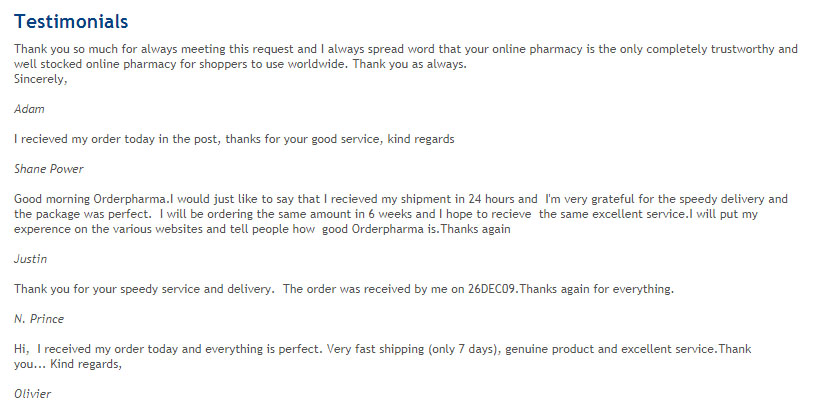The height and width of the screenshot is (413, 814).
Task: Click the phrase 'kind regards' in Shane's testimonial
Action: 421,140
